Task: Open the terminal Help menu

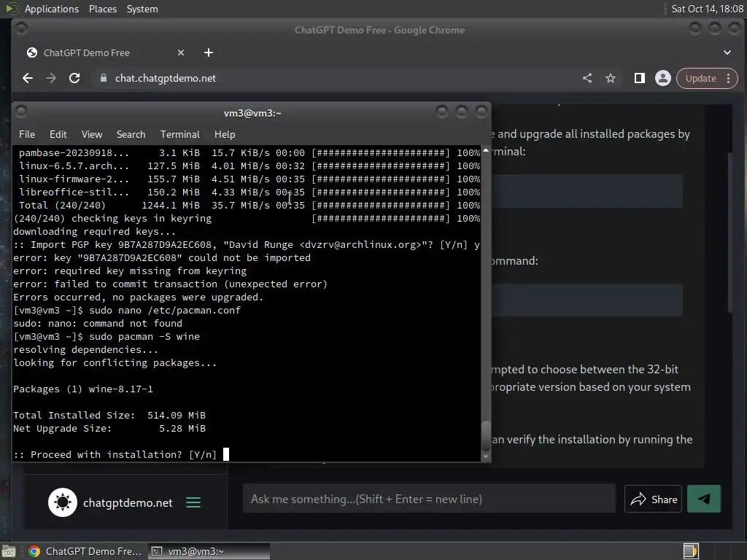Action: (x=225, y=134)
